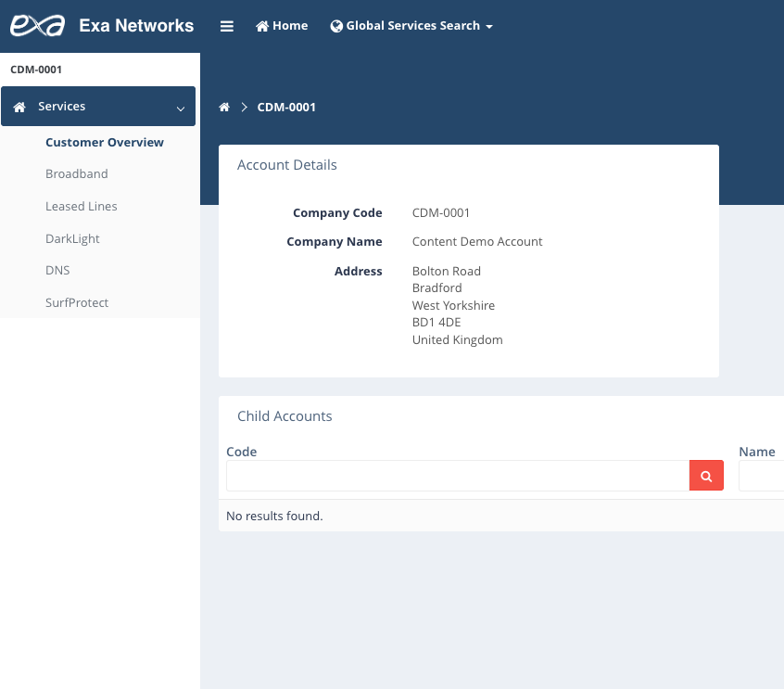784x689 pixels.
Task: Focus the Name filter input field
Action: (761, 476)
